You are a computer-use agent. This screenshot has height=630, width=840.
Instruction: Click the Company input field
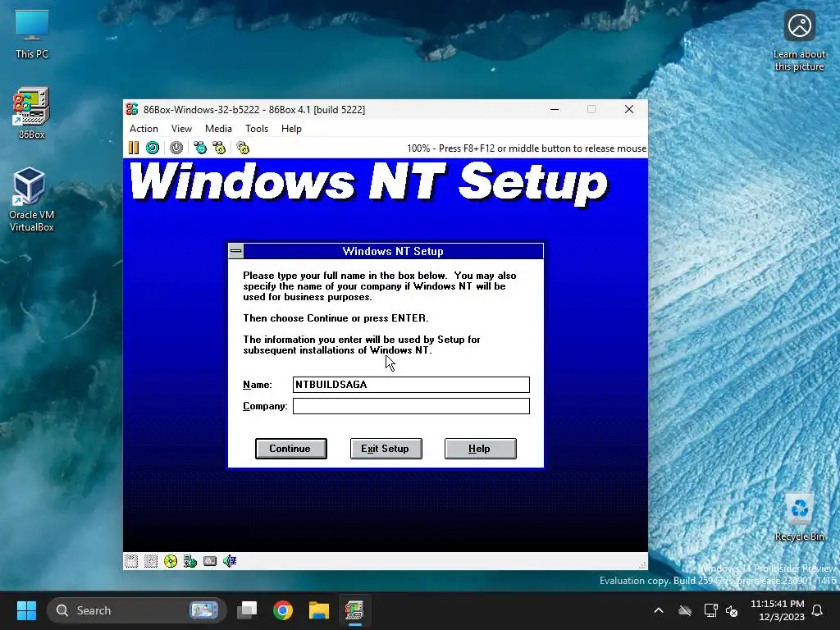point(411,406)
